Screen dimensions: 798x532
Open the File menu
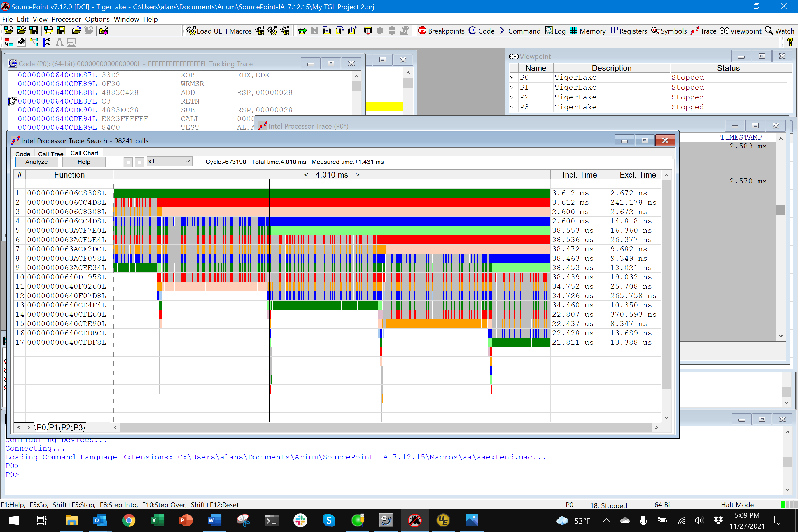(7, 19)
